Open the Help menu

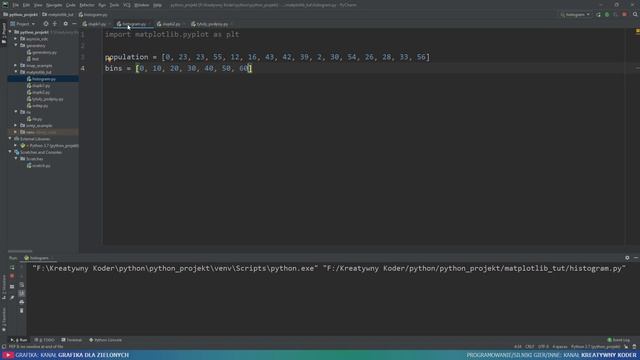click(158, 5)
